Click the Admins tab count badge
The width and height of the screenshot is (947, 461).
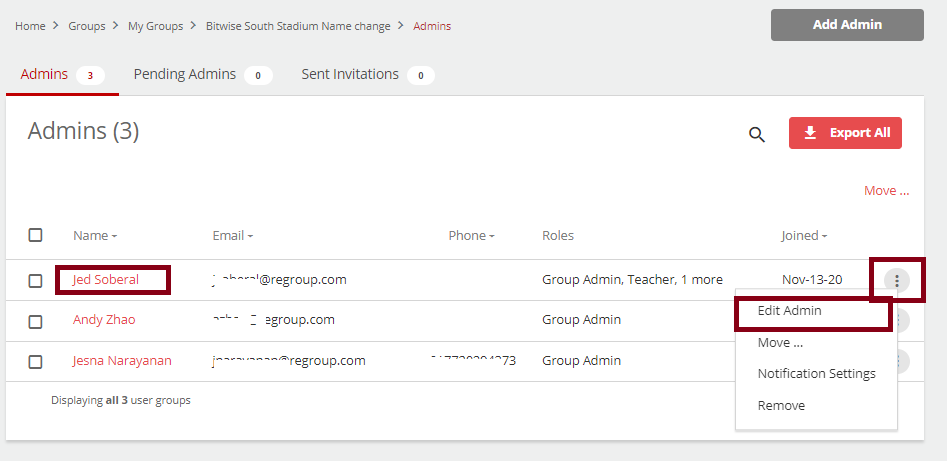91,76
